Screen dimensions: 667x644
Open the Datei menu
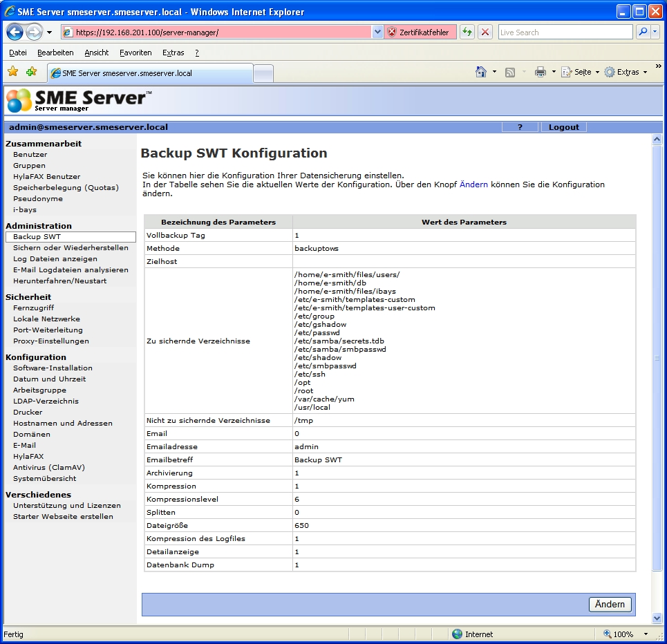click(18, 53)
